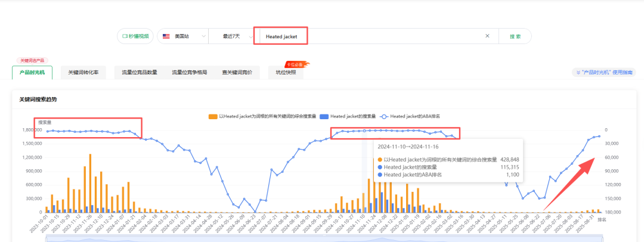
Task: Expand the 美国站 marketplace dropdown
Action: [x=183, y=36]
